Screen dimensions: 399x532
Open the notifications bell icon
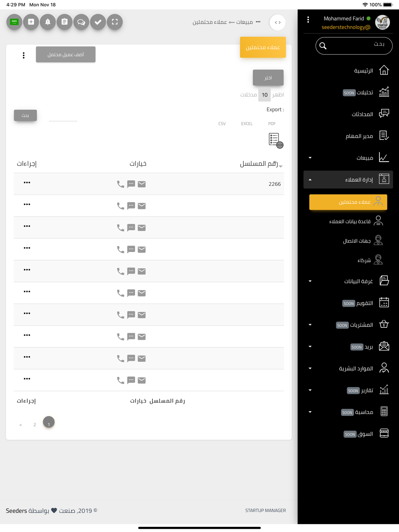[48, 22]
